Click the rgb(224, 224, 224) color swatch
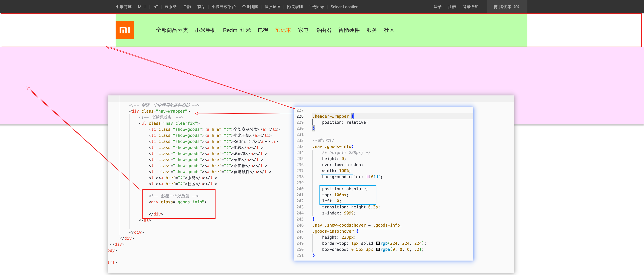 click(378, 243)
